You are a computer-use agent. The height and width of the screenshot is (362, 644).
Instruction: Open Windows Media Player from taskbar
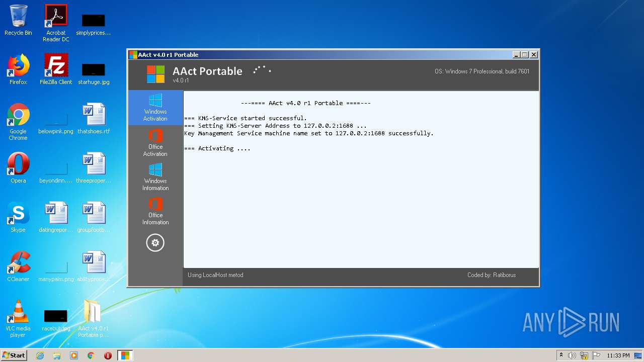point(74,355)
